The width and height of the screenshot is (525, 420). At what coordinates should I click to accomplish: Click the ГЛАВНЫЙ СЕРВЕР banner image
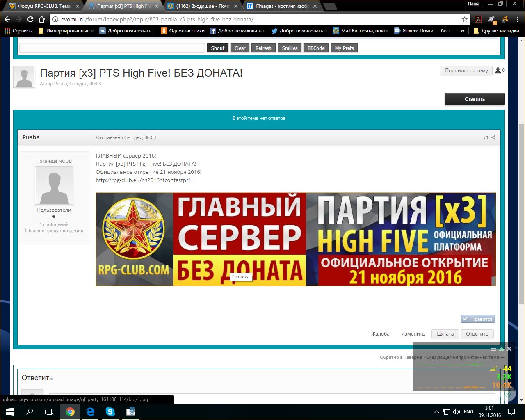click(x=296, y=239)
